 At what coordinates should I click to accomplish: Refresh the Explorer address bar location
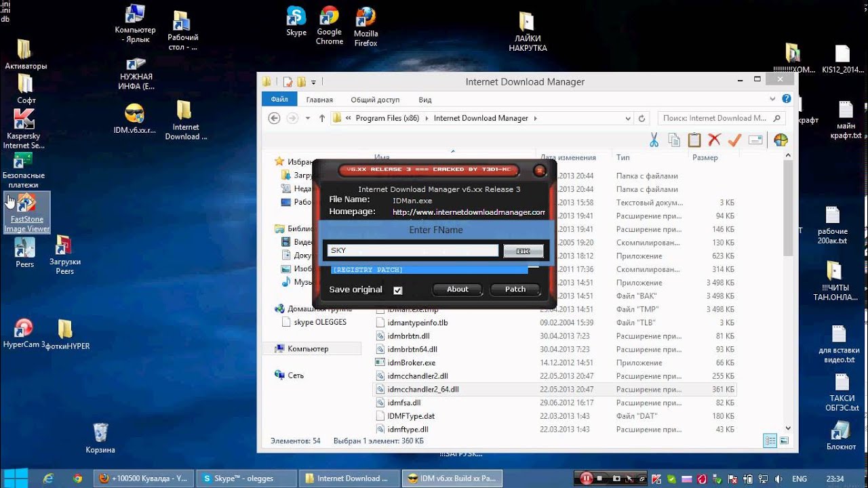(642, 118)
